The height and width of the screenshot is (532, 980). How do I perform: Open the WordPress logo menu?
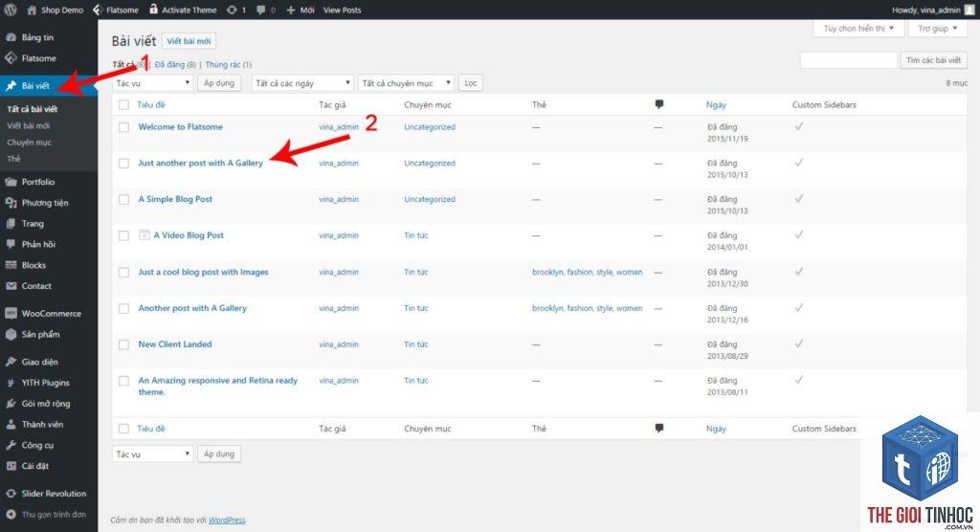click(x=10, y=10)
